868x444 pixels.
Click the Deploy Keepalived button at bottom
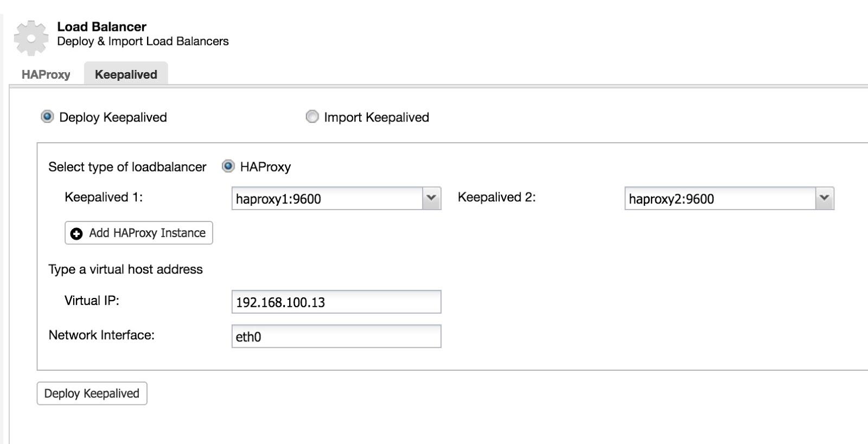coord(92,394)
